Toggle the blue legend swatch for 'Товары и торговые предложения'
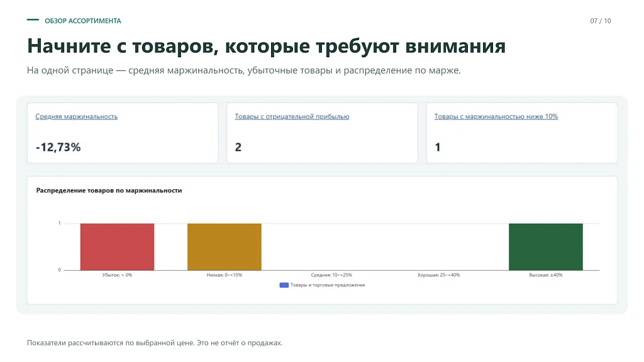The image size is (644, 362). (284, 285)
